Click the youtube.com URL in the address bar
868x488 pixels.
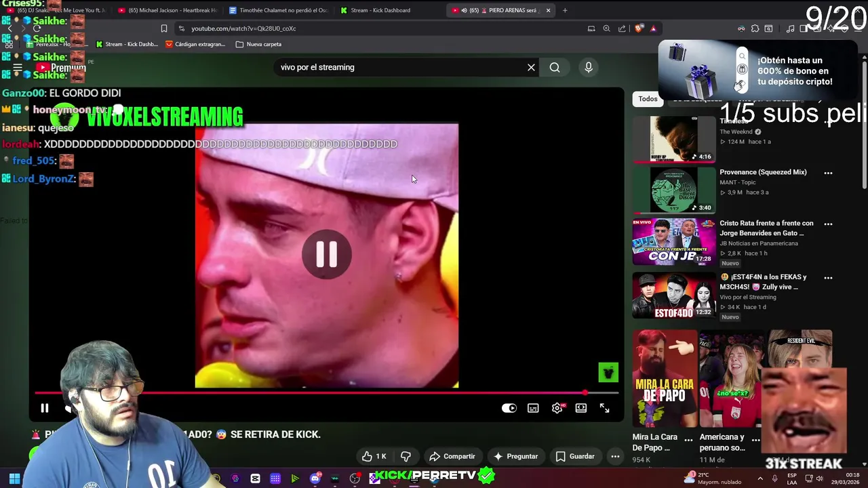(243, 28)
